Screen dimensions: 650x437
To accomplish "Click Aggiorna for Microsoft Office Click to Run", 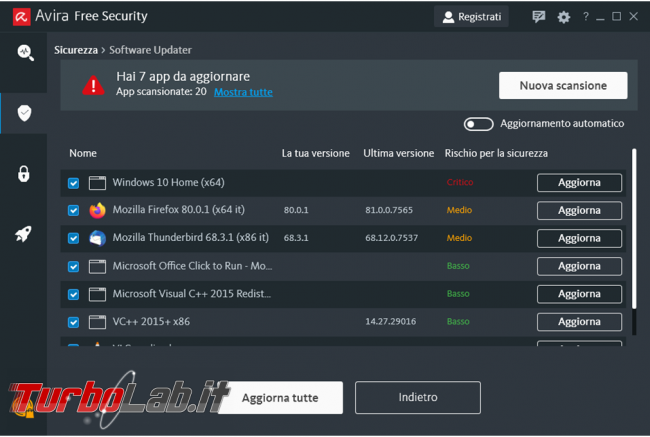I will click(579, 266).
